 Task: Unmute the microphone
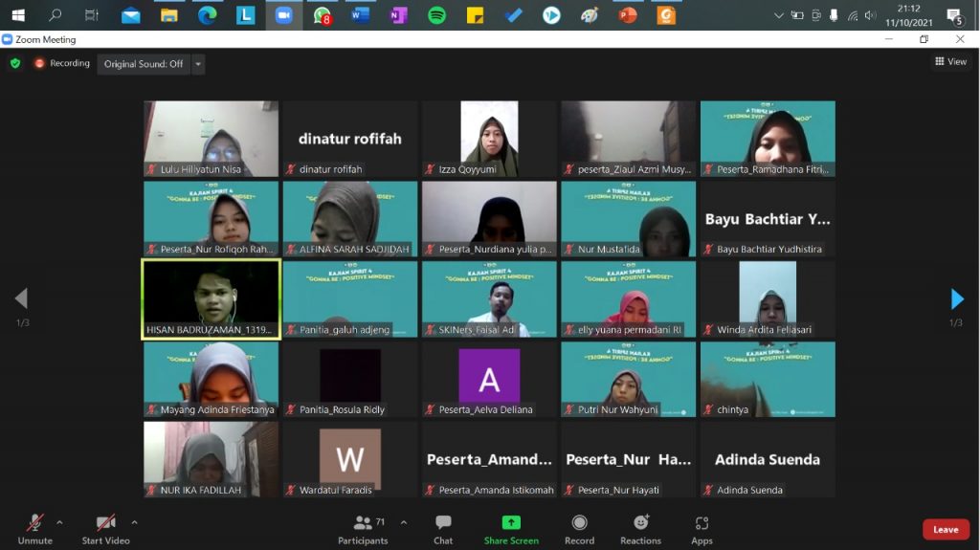tap(34, 529)
